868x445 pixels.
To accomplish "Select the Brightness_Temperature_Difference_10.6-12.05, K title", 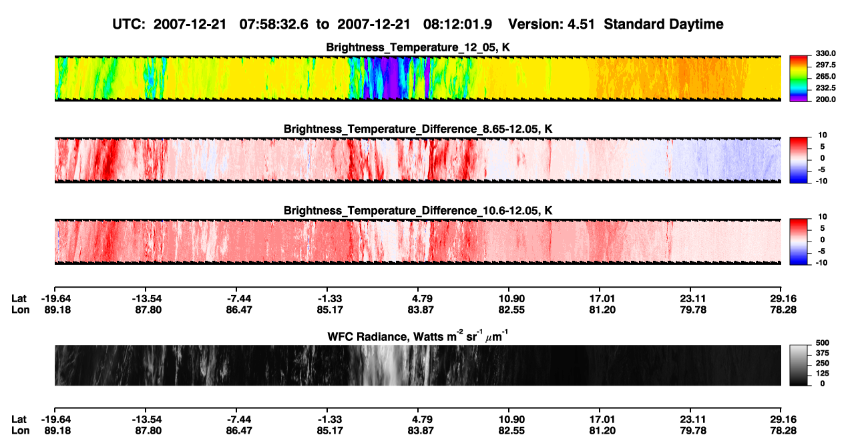I will pyautogui.click(x=418, y=211).
